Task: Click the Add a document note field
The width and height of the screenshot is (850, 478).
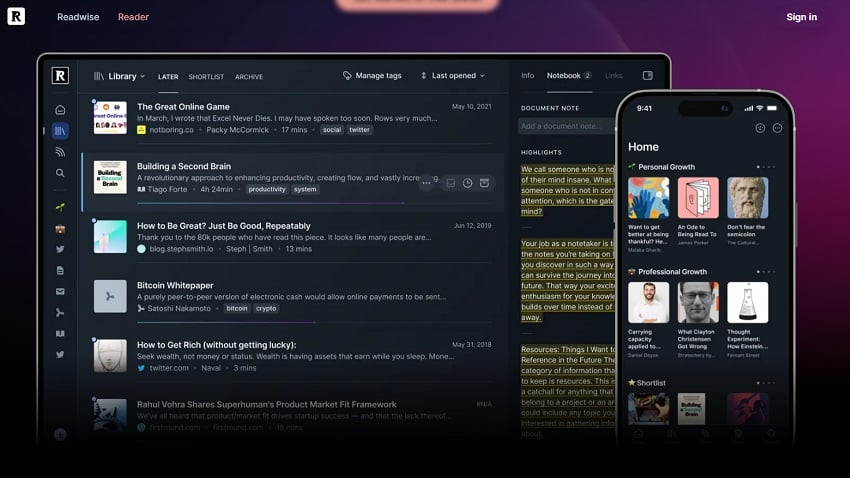Action: 566,126
